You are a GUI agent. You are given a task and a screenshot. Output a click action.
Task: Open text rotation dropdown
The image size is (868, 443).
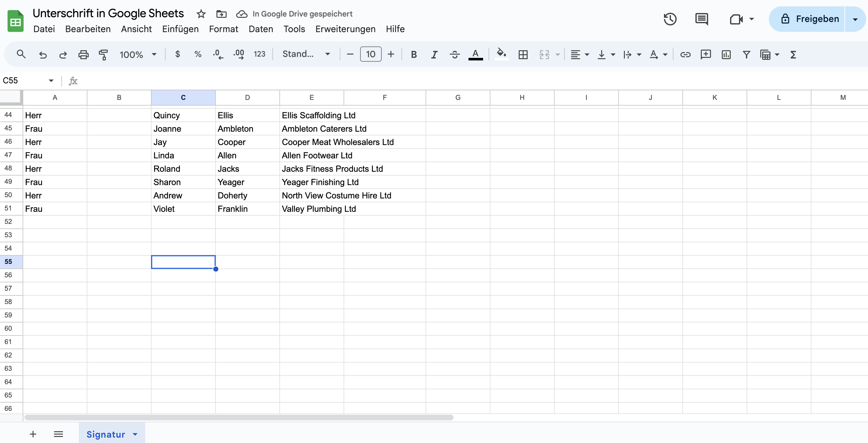[658, 54]
